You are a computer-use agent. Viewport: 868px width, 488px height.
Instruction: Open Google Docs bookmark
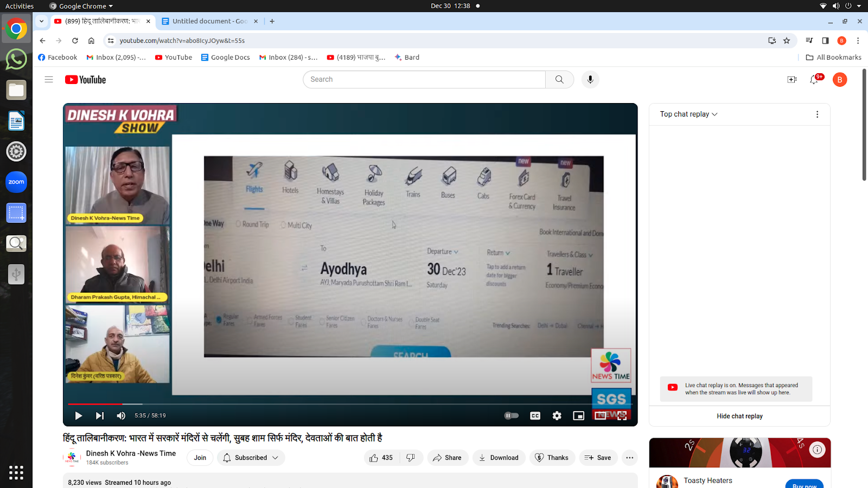click(x=226, y=57)
